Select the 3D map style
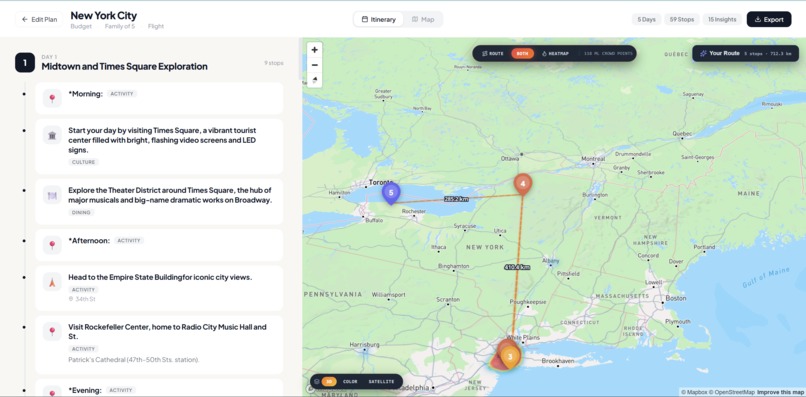Viewport: 806px width, 397px height. [329, 382]
